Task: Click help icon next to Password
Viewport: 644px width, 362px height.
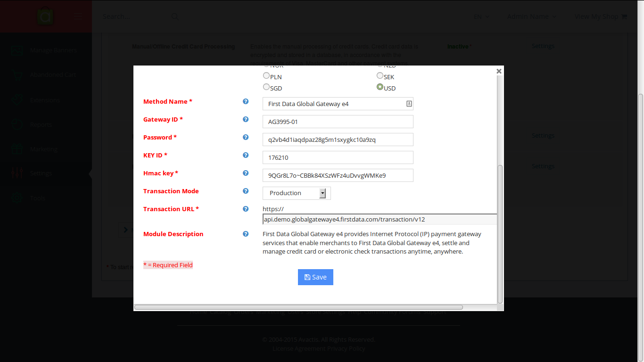Action: tap(246, 137)
